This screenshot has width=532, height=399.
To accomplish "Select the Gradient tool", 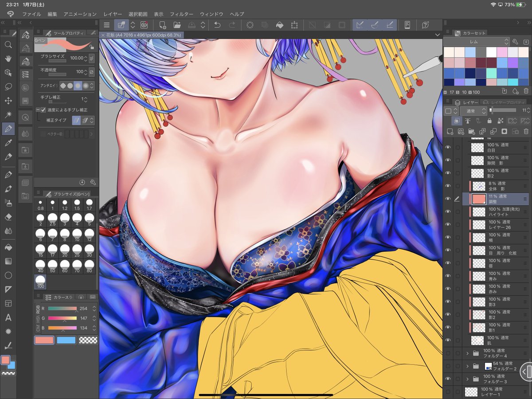I will click(x=8, y=261).
